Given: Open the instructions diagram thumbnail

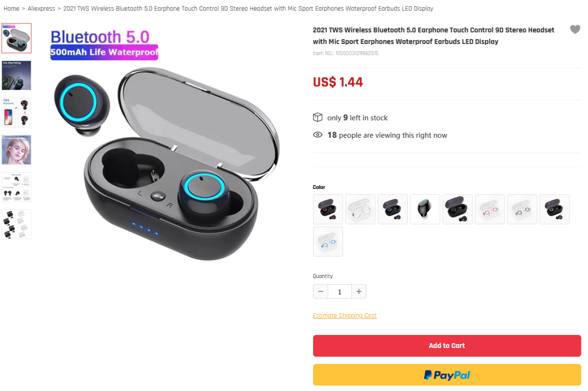Looking at the screenshot, I should tap(16, 187).
